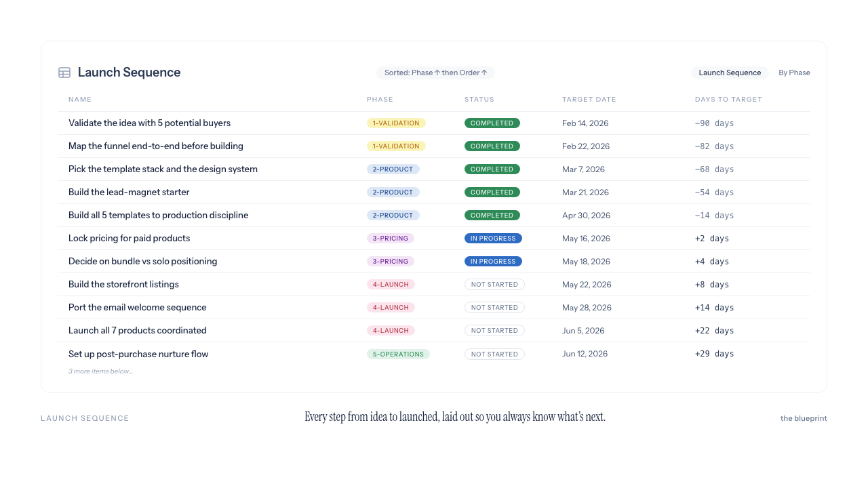The width and height of the screenshot is (868, 488).
Task: Click the TARGET DATE column header
Action: tap(589, 100)
